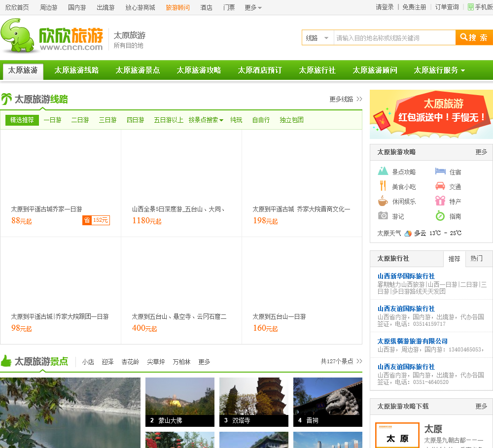This screenshot has width=493, height=448.
Task: Select the 五日游以上 route tab
Action: [169, 120]
